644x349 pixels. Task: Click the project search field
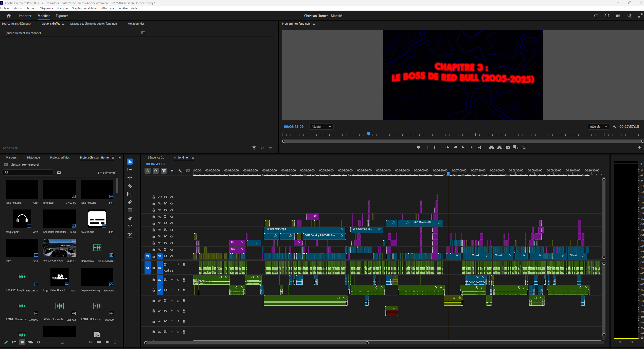[x=28, y=172]
